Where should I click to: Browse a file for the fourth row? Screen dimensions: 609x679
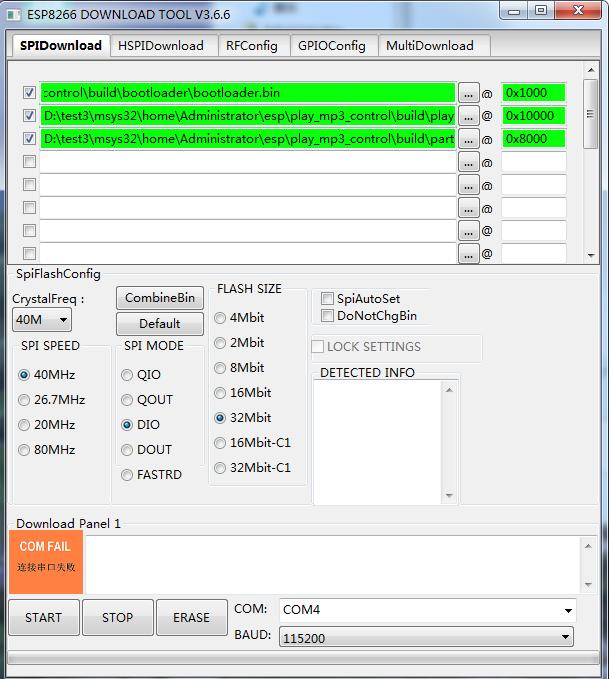pyautogui.click(x=468, y=162)
